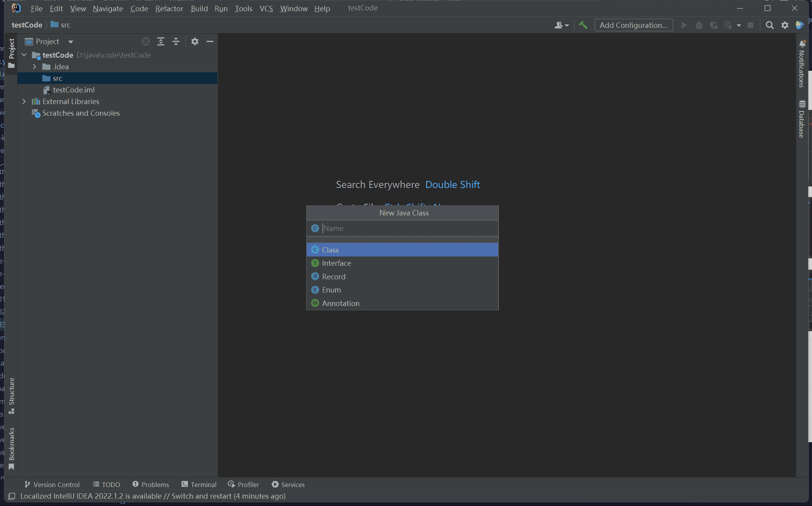The height and width of the screenshot is (506, 812).
Task: Open the Navigate menu
Action: [108, 9]
